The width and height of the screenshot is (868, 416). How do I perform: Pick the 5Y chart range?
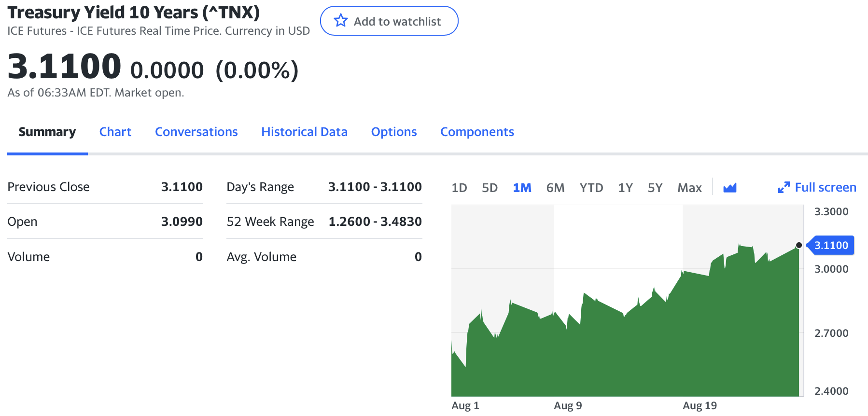[655, 188]
